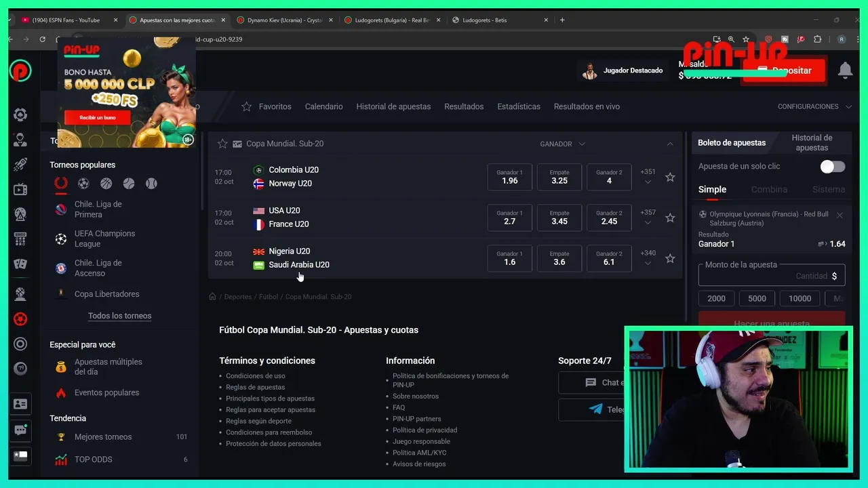This screenshot has width=868, height=488.
Task: Open the chat bubble icon in sidebar
Action: tap(20, 430)
